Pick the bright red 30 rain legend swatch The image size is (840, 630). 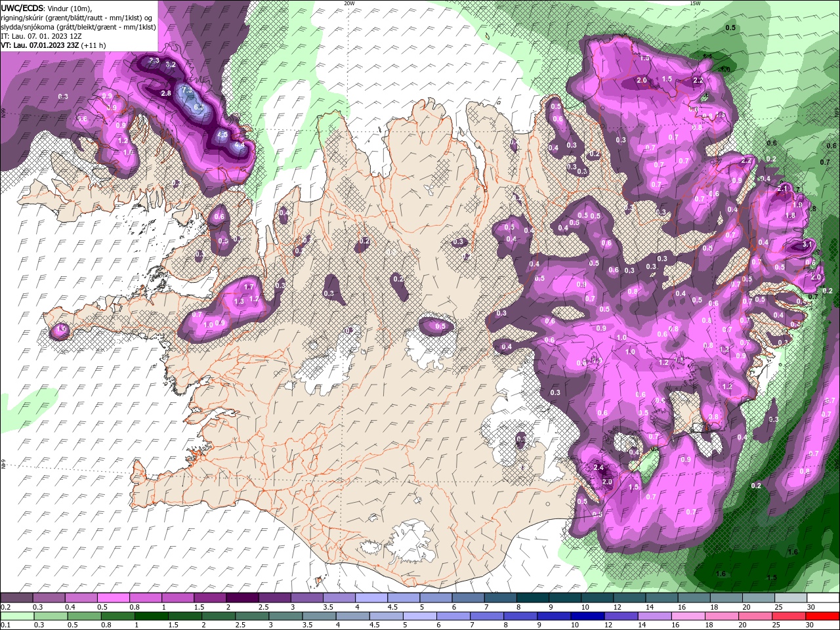823,616
